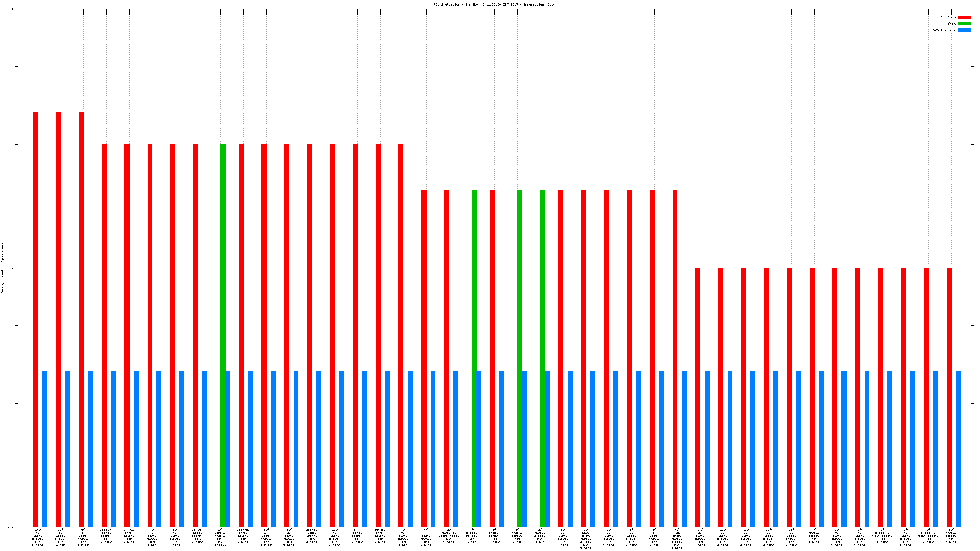980x551 pixels.
Task: Click the RBL Statistics chart title
Action: 494,4
